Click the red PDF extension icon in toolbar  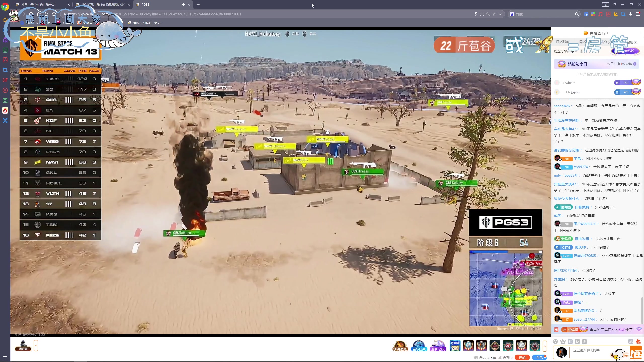click(608, 14)
